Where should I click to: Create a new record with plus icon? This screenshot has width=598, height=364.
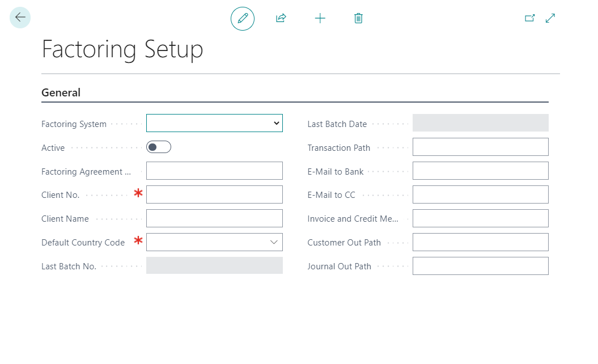pos(320,19)
